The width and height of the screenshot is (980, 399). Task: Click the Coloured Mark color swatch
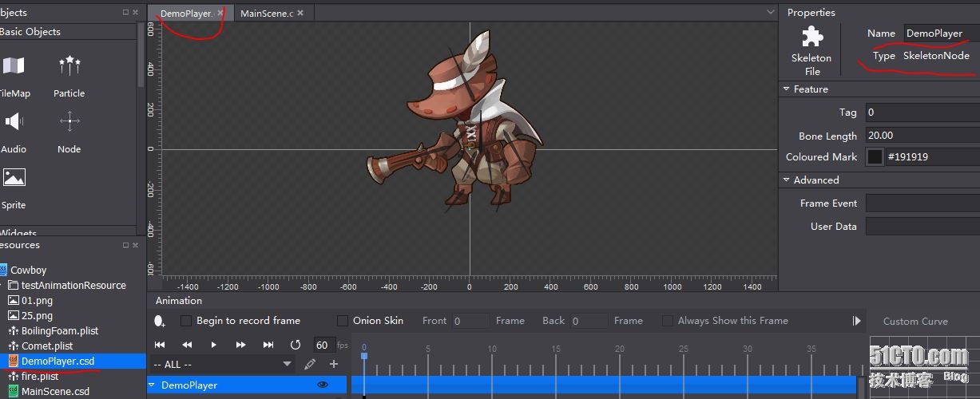(875, 157)
